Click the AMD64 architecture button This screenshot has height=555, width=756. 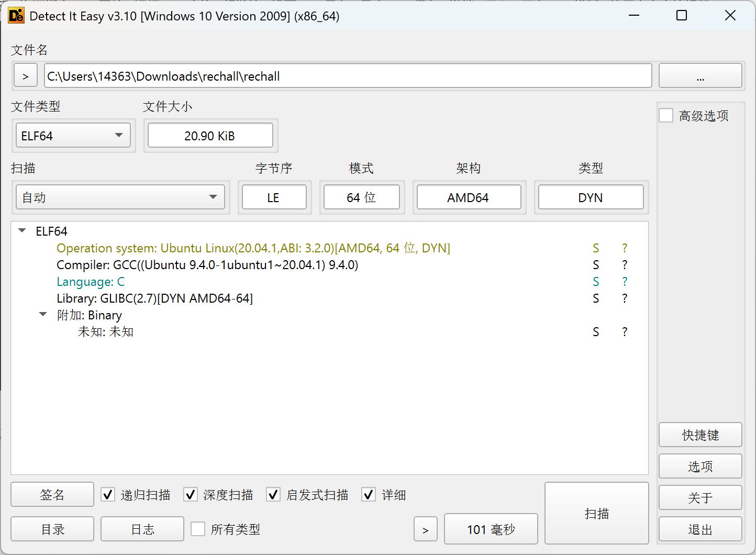pos(469,197)
